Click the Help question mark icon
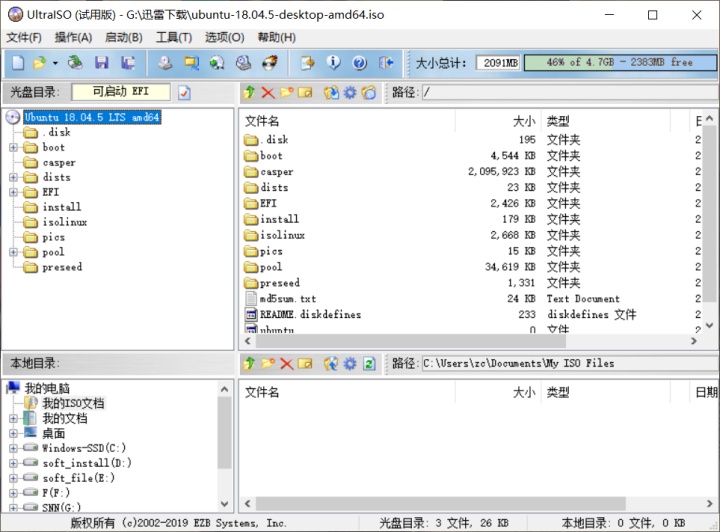The height and width of the screenshot is (532, 720). (360, 62)
